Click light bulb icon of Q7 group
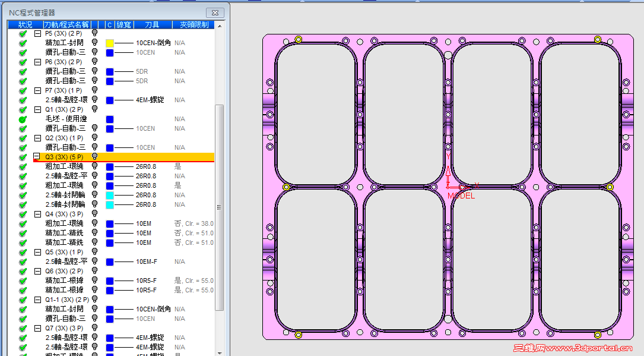 coord(94,327)
